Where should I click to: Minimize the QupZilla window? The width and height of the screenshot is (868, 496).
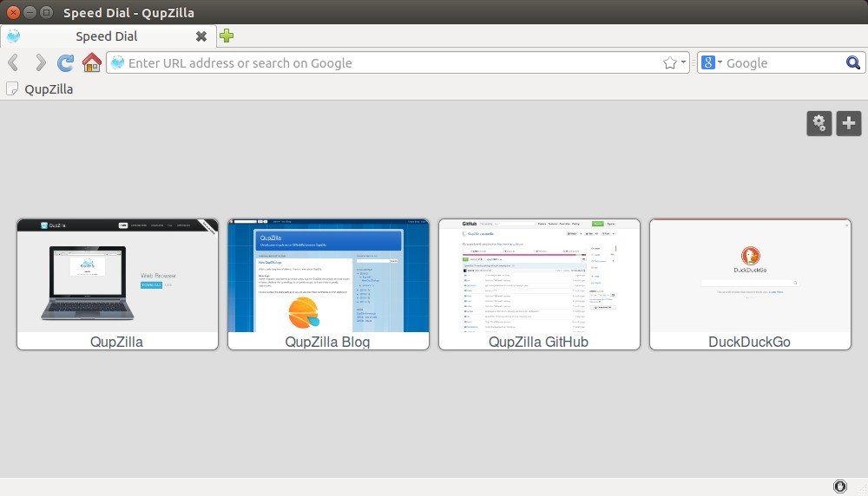pyautogui.click(x=30, y=12)
